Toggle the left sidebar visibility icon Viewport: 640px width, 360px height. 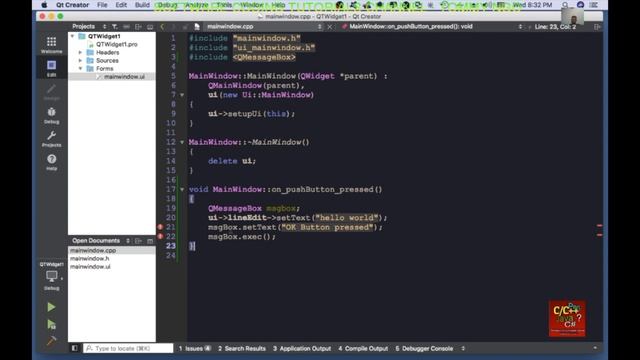[74, 348]
